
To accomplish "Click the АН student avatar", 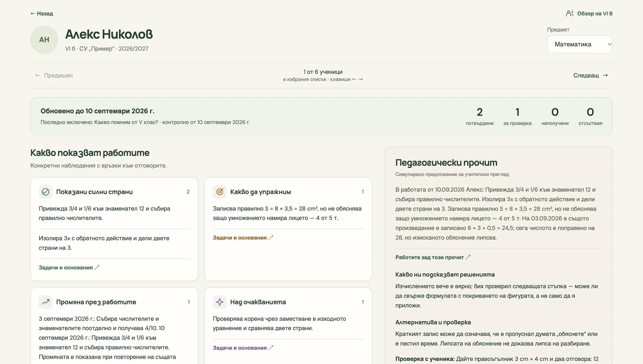I will coord(44,39).
